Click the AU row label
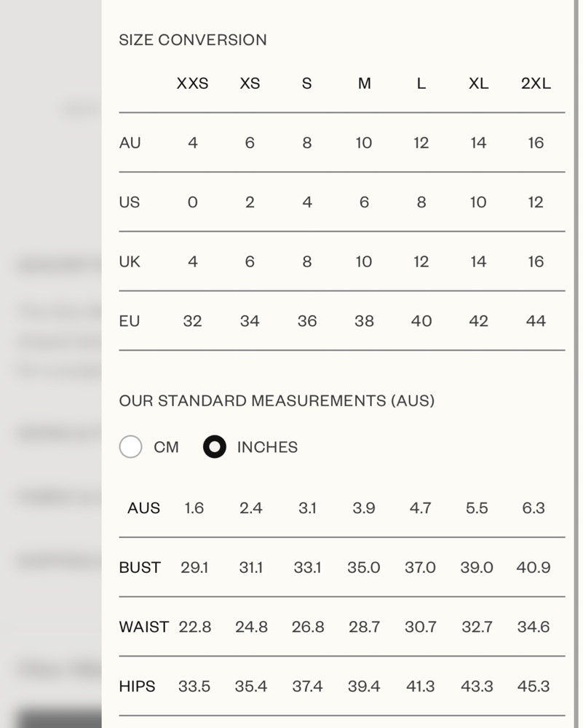This screenshot has width=583, height=728. (x=130, y=143)
